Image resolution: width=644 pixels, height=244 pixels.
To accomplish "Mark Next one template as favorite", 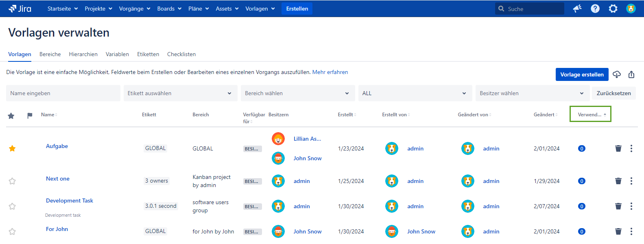I will pyautogui.click(x=12, y=181).
